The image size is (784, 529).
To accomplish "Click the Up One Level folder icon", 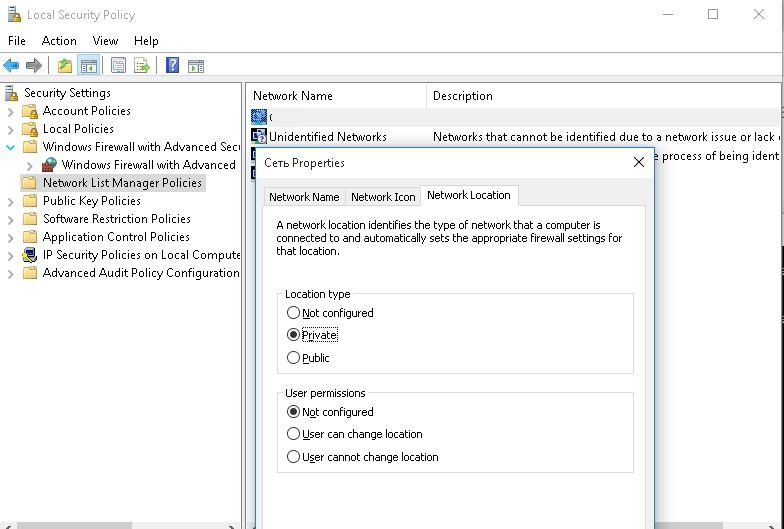I will point(65,66).
